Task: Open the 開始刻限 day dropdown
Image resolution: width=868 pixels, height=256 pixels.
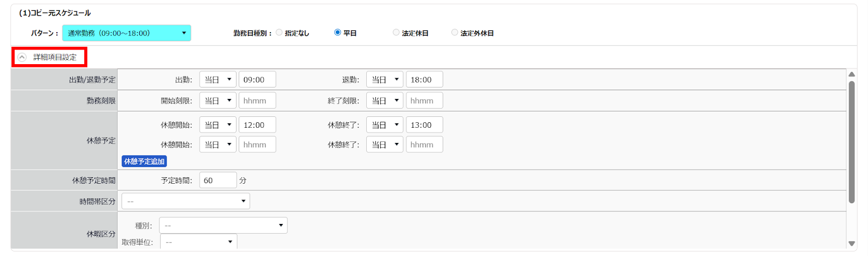Action: (x=218, y=101)
